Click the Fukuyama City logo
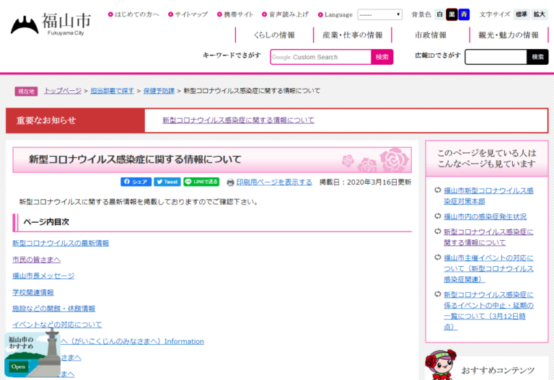This screenshot has height=380, width=554. tap(51, 24)
